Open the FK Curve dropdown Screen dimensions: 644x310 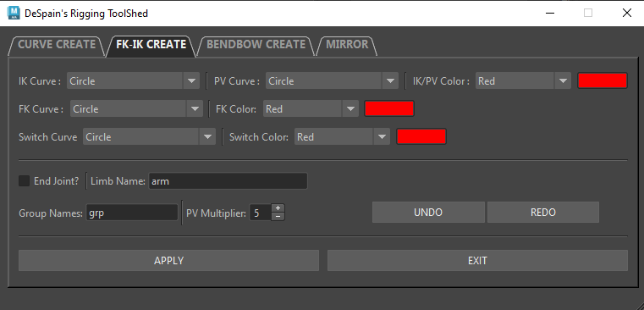pos(136,109)
